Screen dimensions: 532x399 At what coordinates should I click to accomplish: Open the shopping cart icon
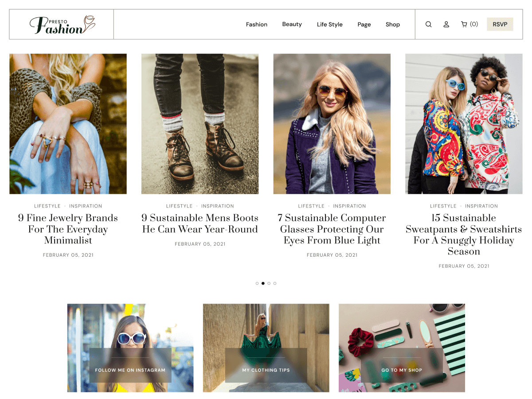[463, 24]
